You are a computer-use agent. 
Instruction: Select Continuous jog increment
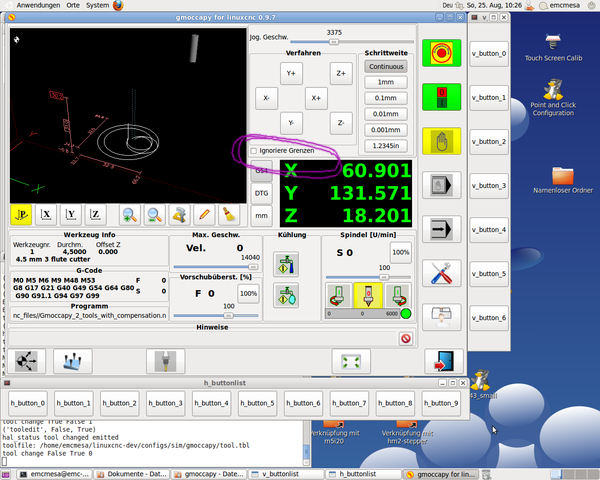click(386, 66)
